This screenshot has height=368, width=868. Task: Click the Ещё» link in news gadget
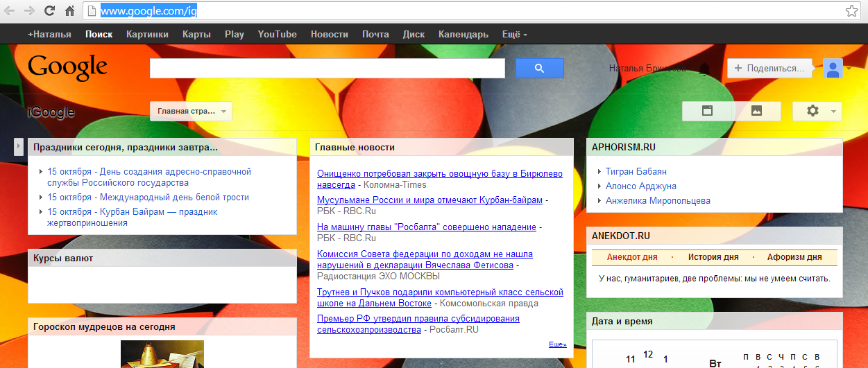pyautogui.click(x=557, y=344)
